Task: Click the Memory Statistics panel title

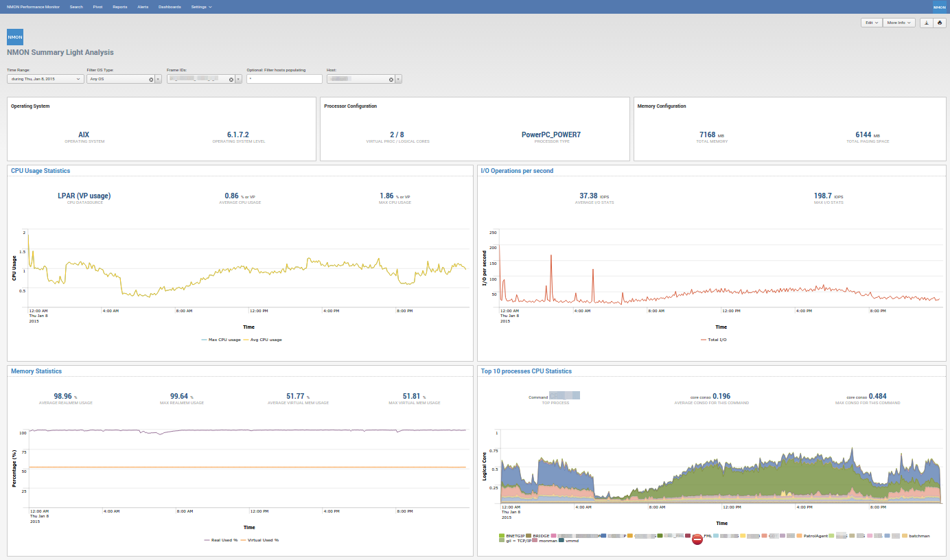Action: pos(36,371)
